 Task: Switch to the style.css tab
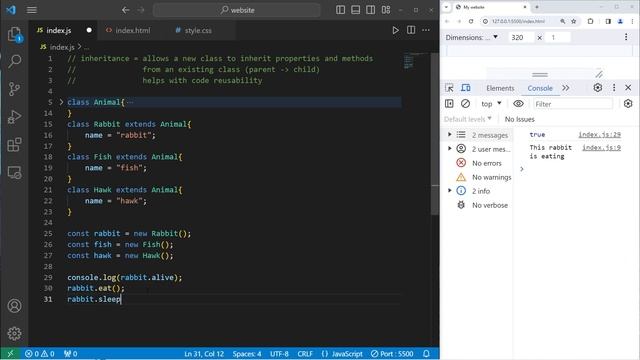198,30
